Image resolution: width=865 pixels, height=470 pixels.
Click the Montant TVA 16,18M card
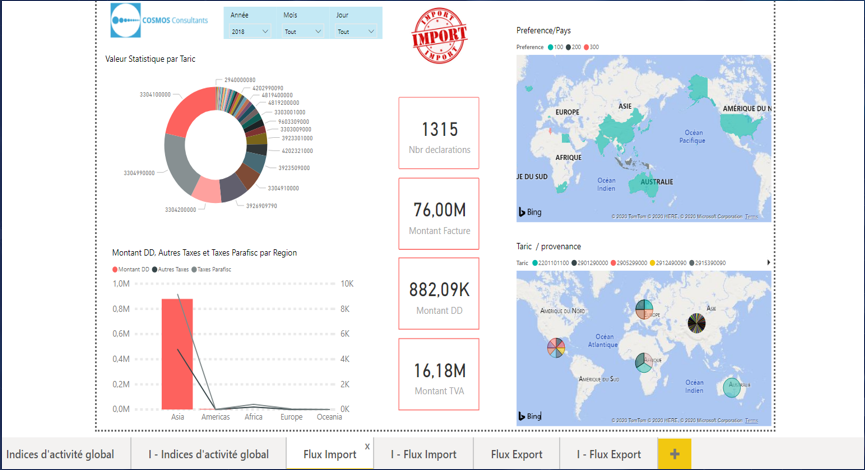pyautogui.click(x=439, y=374)
